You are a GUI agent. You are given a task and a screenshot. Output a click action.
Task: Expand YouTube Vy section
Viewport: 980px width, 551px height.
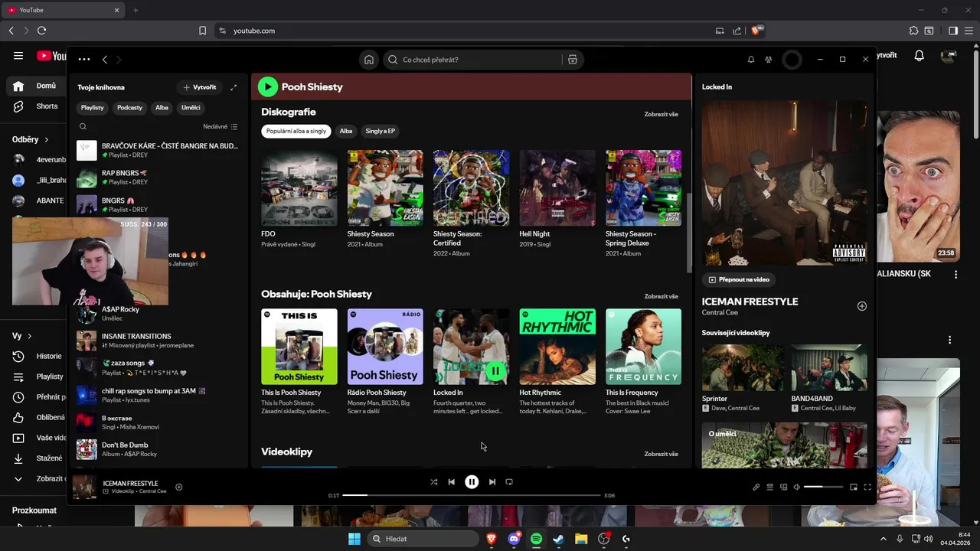pyautogui.click(x=22, y=336)
